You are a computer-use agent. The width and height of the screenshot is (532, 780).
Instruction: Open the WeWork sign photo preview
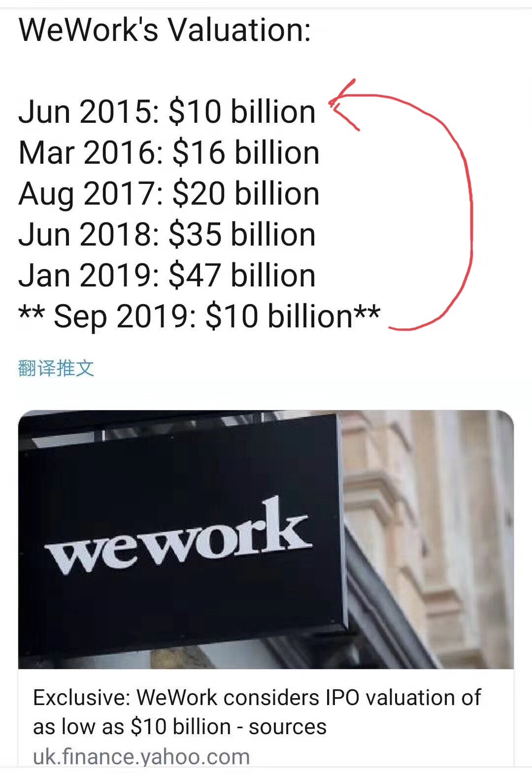coord(266,539)
